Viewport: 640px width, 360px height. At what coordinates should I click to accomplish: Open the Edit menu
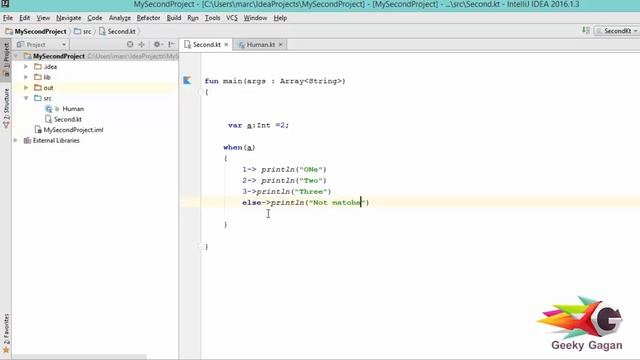click(x=24, y=18)
